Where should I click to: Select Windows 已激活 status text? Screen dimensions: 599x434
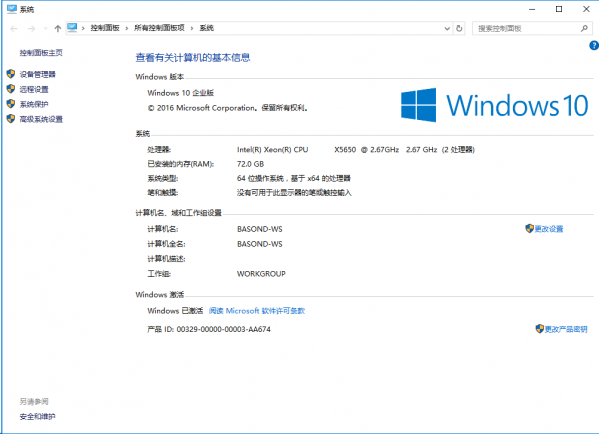(x=175, y=311)
